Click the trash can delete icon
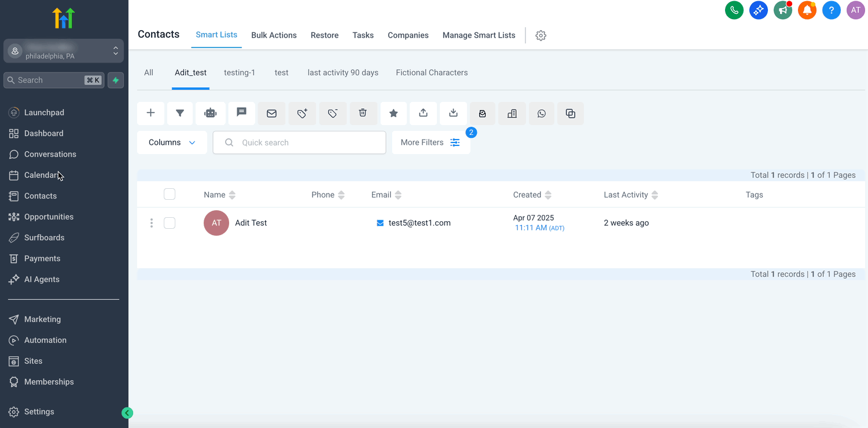 (363, 114)
